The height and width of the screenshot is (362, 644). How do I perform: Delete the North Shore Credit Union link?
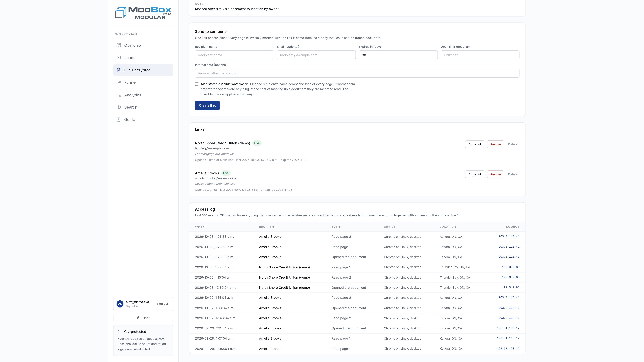pos(513,144)
